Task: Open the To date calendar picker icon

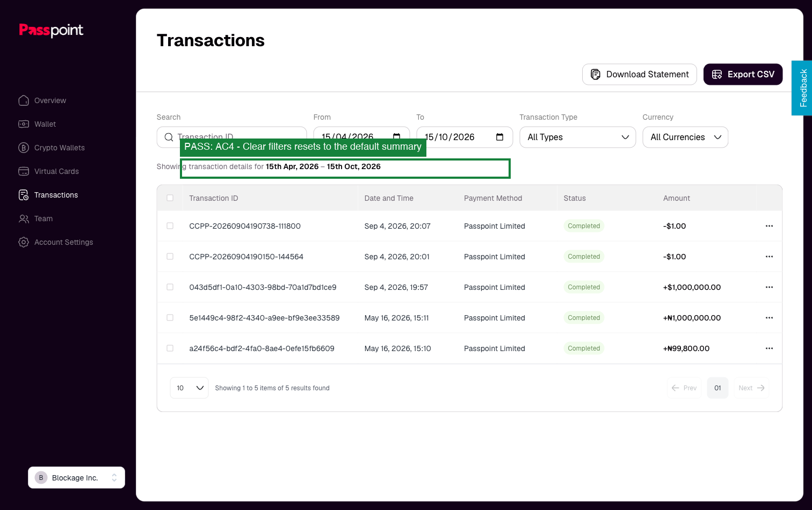Action: click(499, 137)
